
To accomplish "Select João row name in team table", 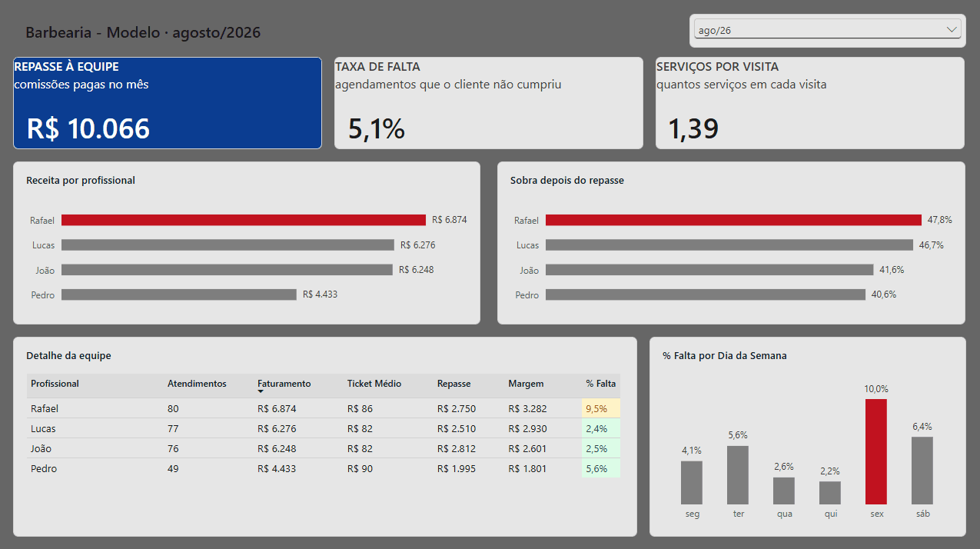I will coord(42,449).
